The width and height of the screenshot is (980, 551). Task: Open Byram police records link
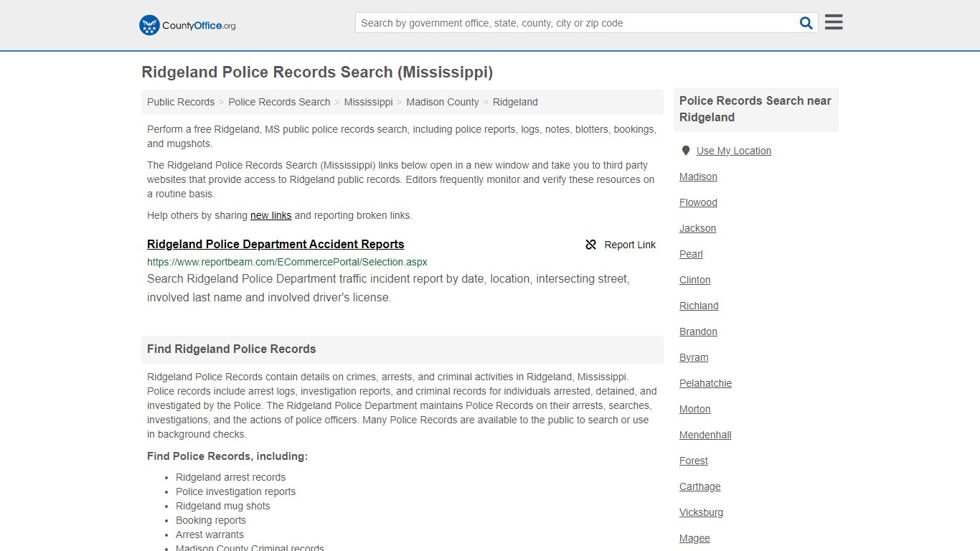[694, 357]
